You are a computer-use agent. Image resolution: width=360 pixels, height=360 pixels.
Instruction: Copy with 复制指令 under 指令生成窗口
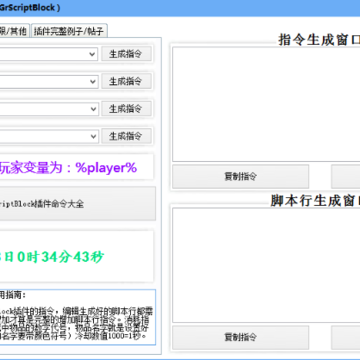(x=240, y=176)
